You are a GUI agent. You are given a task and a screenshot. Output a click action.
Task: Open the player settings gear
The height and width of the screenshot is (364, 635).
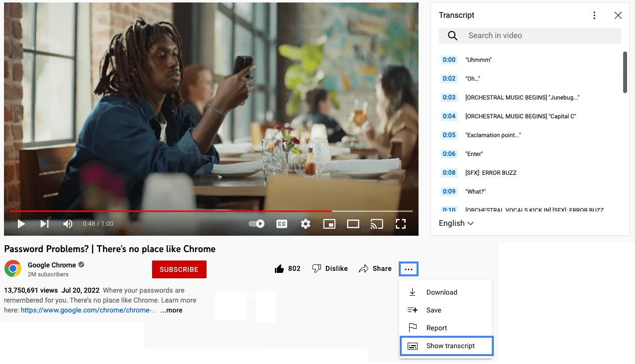306,223
